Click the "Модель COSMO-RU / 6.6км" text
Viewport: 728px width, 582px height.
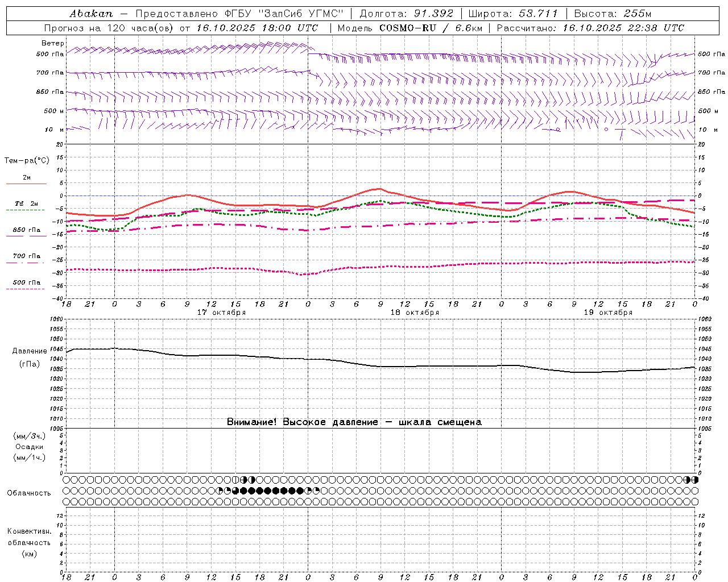point(409,28)
